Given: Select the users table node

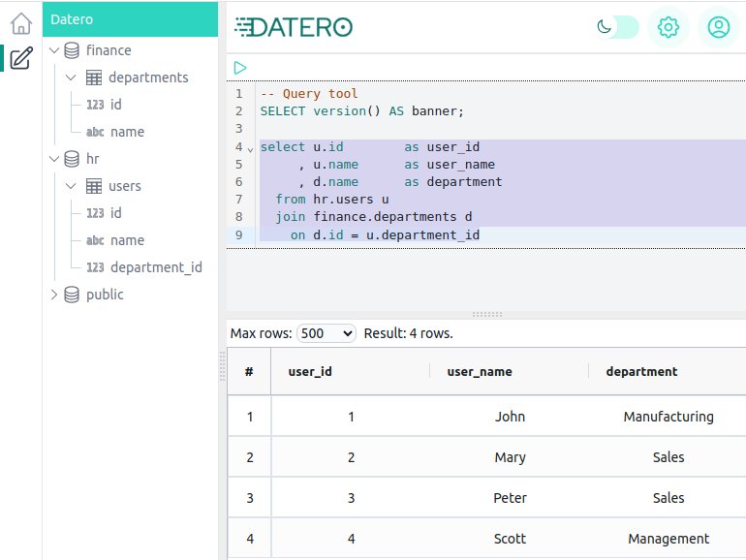Looking at the screenshot, I should [125, 186].
